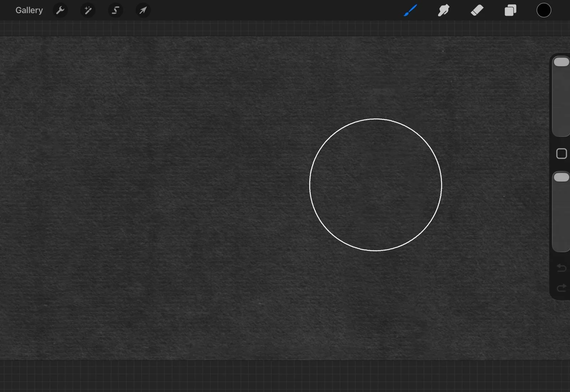Viewport: 570px width, 392px height.
Task: Open the Actions wrench menu
Action: point(60,10)
